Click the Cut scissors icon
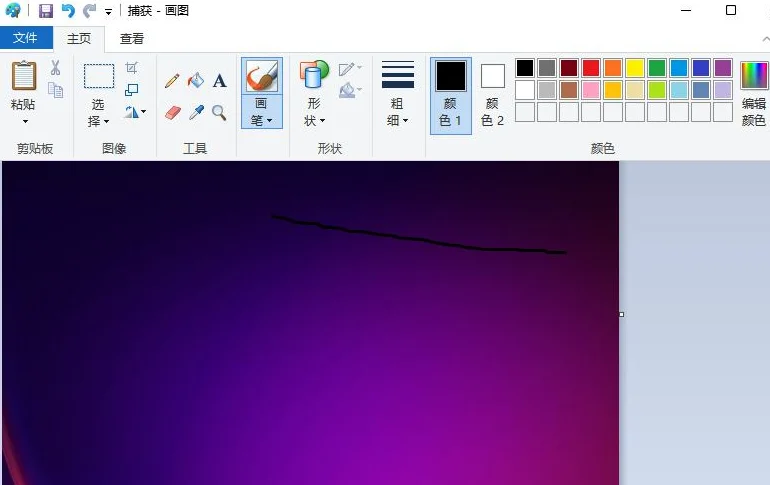 click(x=55, y=68)
